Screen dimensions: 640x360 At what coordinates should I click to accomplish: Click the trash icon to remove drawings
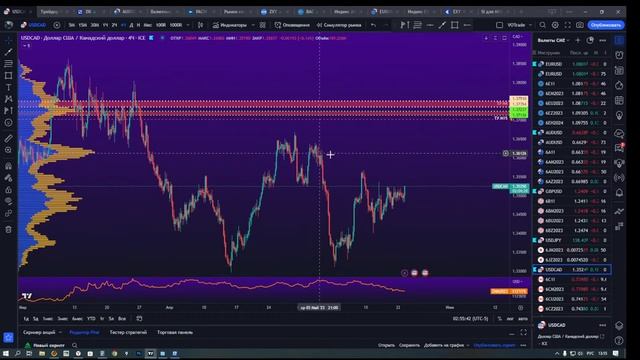pyautogui.click(x=8, y=229)
